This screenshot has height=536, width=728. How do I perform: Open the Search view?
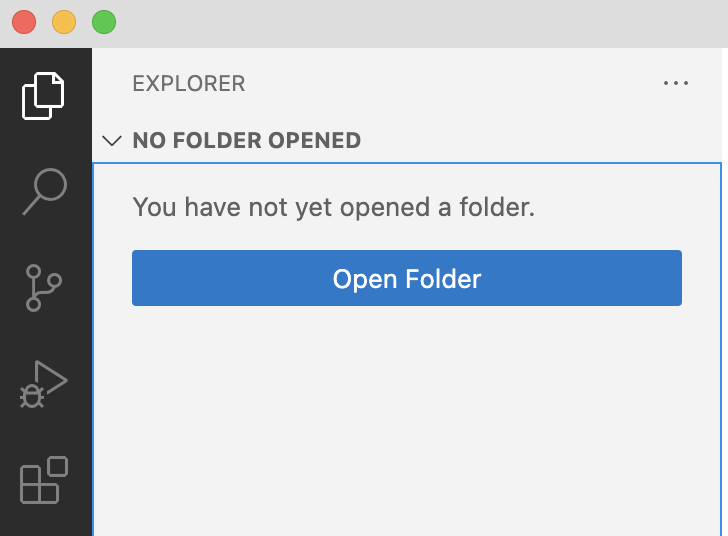coord(44,190)
